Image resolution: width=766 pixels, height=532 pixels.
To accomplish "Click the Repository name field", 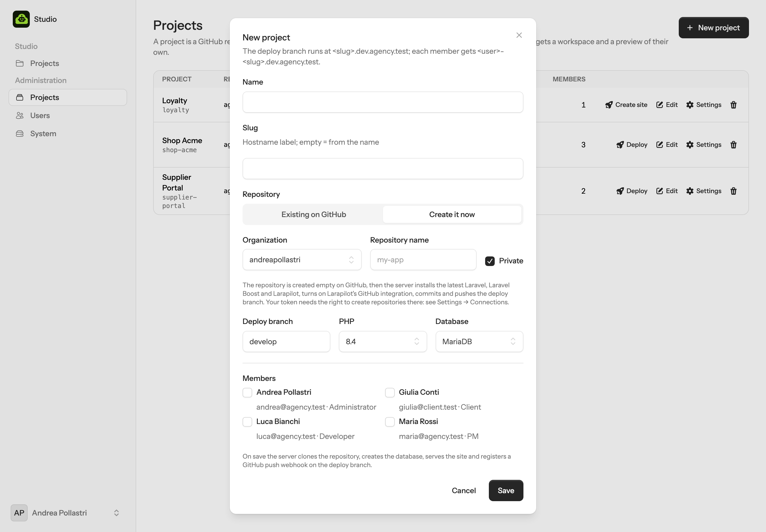I will click(423, 260).
